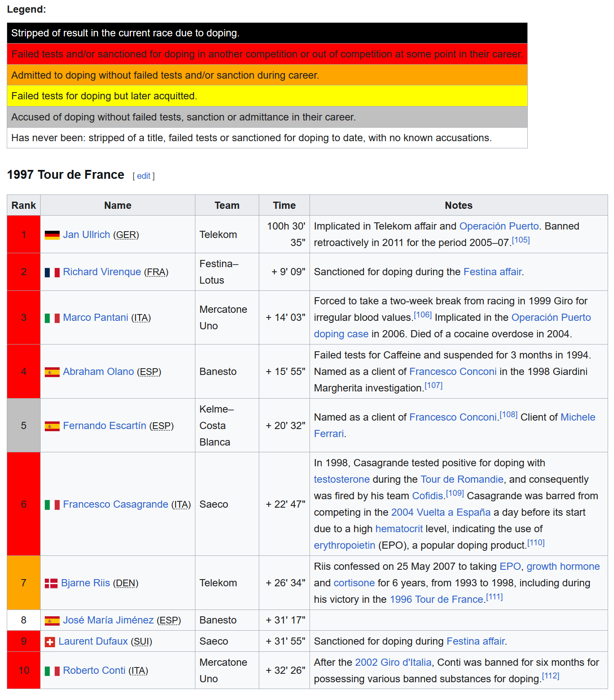Click the SUI abbreviation after Laurent Dufaux
The width and height of the screenshot is (614, 700).
click(x=141, y=641)
